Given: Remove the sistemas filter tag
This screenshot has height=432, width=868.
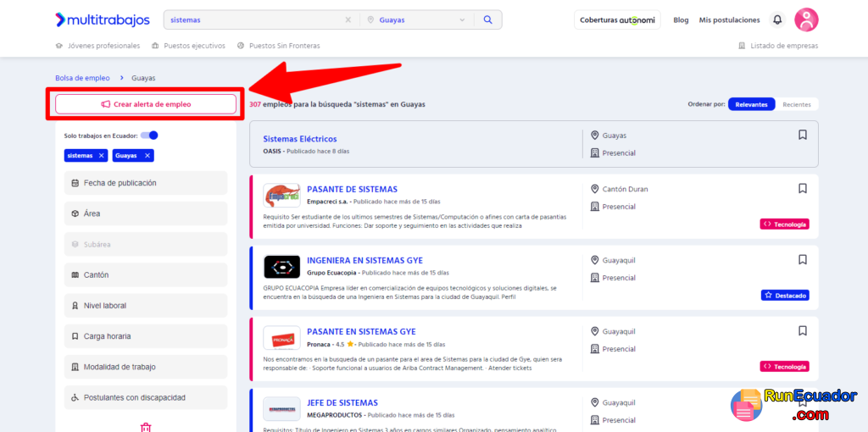Looking at the screenshot, I should click(x=101, y=156).
